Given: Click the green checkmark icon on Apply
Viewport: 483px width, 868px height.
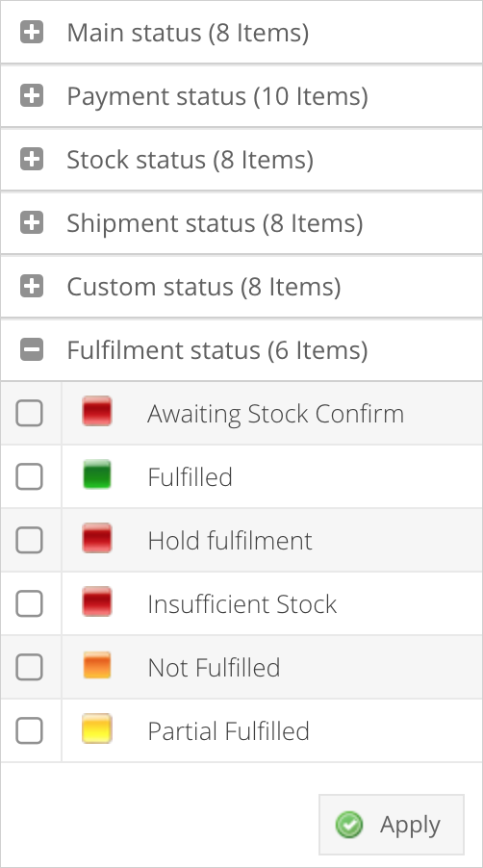Looking at the screenshot, I should [x=349, y=825].
